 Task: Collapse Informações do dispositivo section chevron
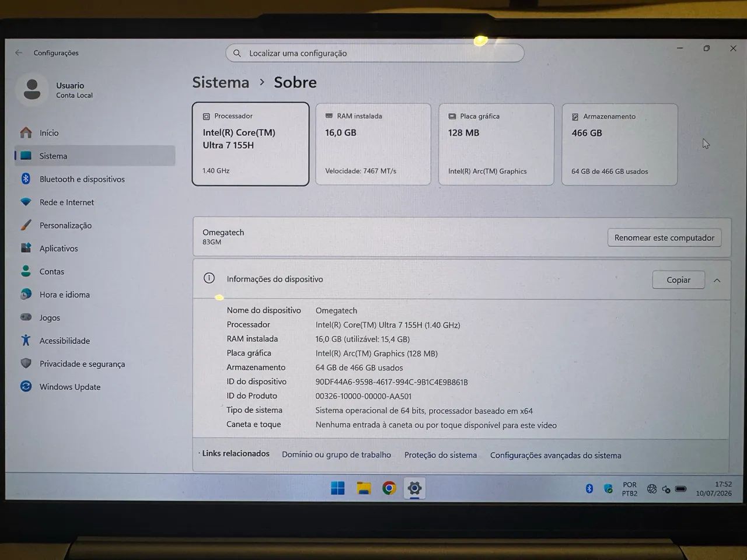(x=717, y=281)
